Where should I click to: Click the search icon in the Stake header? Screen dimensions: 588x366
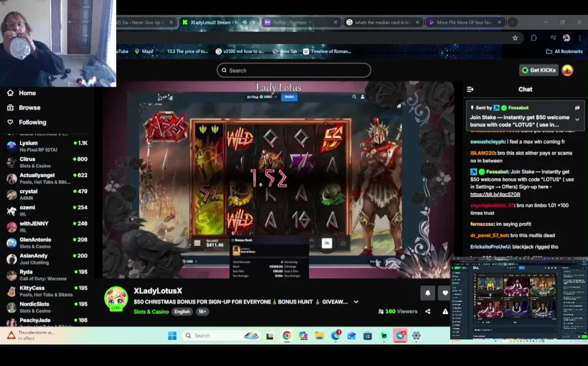point(354,97)
